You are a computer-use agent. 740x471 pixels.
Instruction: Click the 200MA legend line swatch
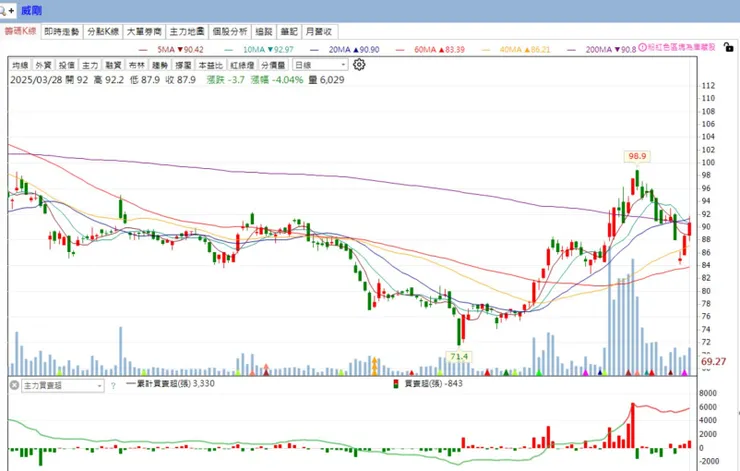[572, 50]
